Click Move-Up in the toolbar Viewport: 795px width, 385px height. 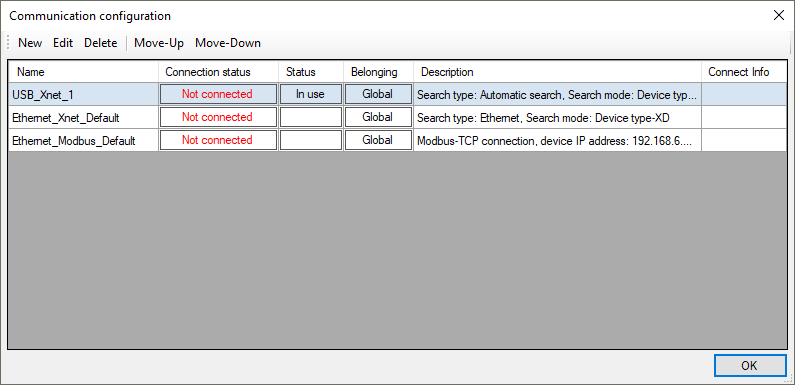pyautogui.click(x=159, y=43)
